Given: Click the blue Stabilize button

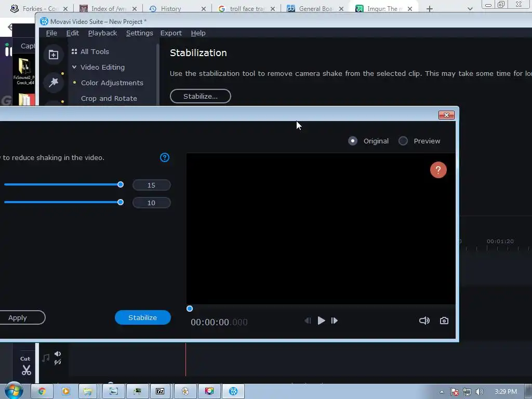Looking at the screenshot, I should (142, 317).
